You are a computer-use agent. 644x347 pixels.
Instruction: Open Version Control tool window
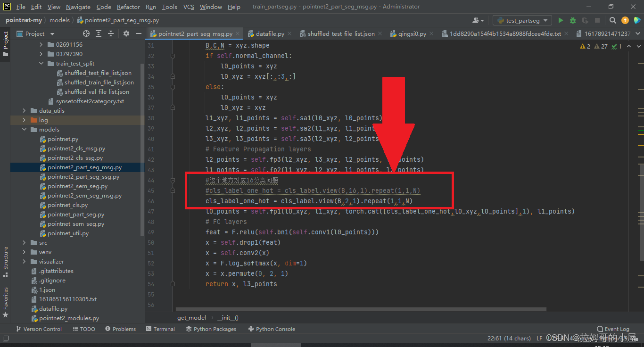(x=39, y=329)
